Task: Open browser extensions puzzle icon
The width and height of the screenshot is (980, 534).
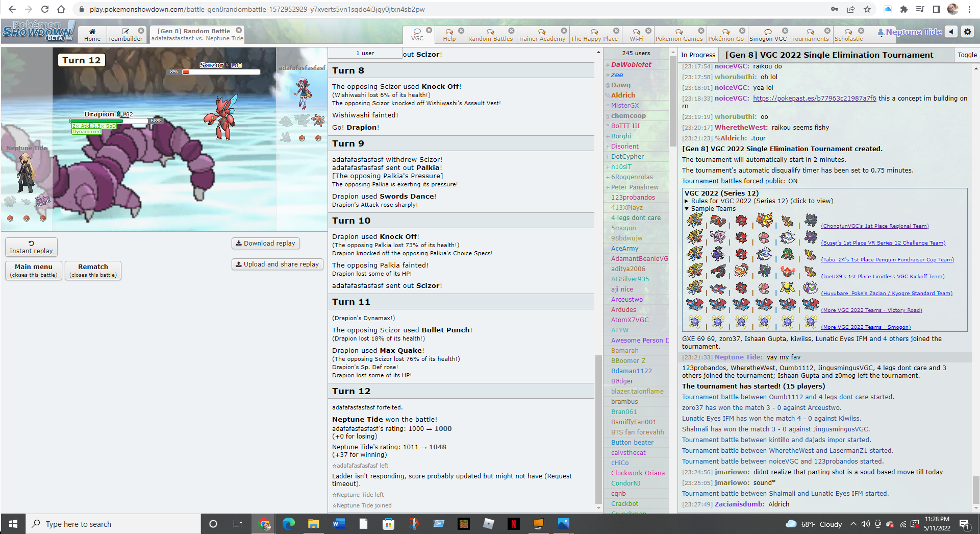Action: [904, 9]
